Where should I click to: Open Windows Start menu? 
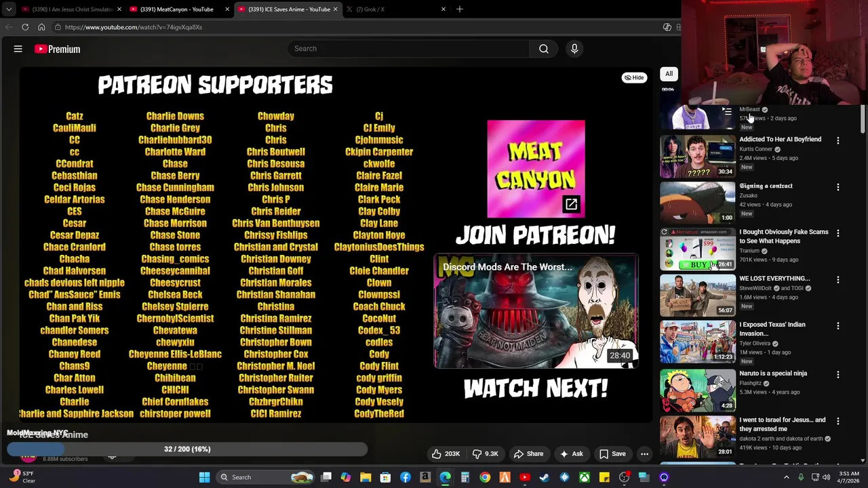click(204, 477)
